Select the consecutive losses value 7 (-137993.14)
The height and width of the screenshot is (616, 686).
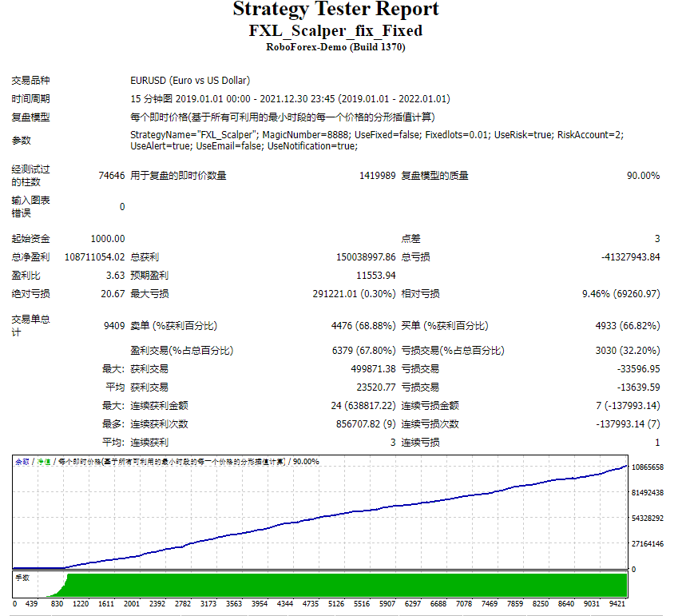coord(628,406)
